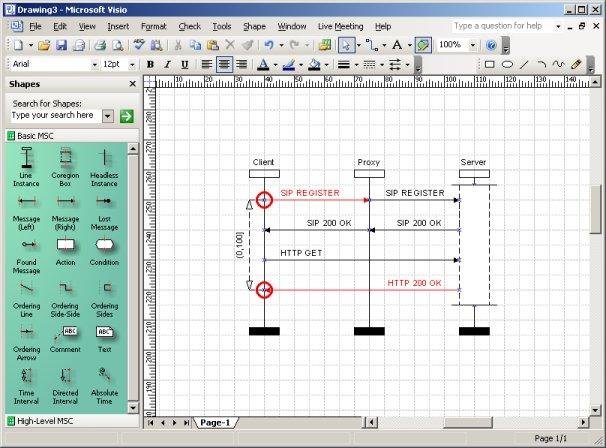
Task: Click in the Search for Shapes field
Action: (x=56, y=116)
